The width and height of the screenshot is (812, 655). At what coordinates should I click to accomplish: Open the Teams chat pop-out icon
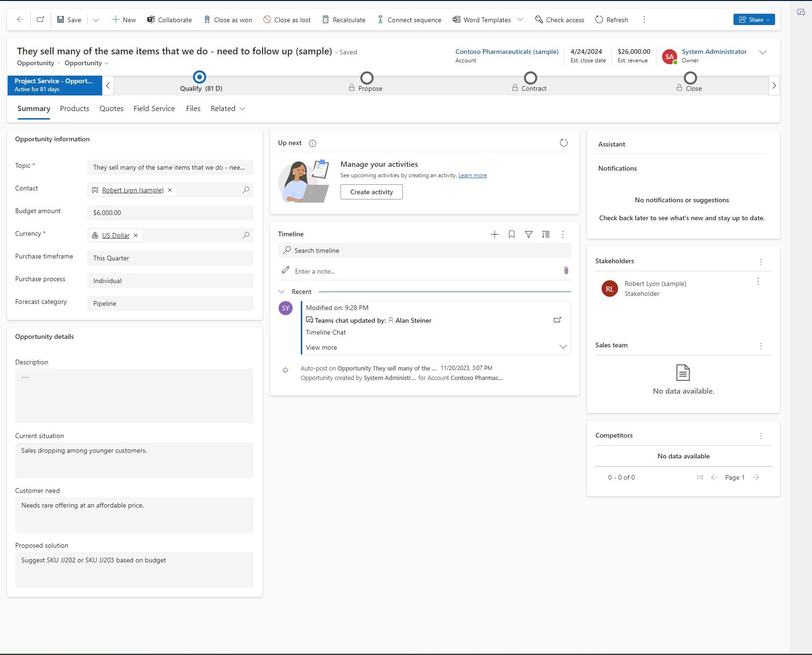[557, 320]
